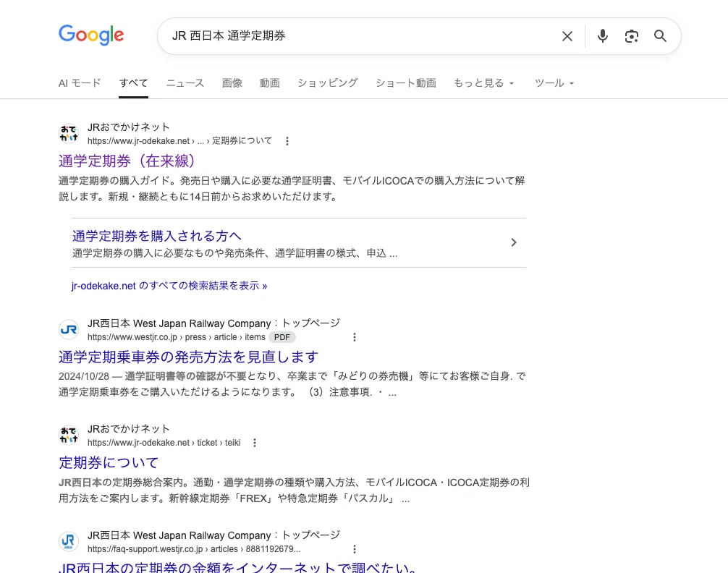Image resolution: width=728 pixels, height=573 pixels.
Task: Submit search using the magnifier icon
Action: (660, 36)
